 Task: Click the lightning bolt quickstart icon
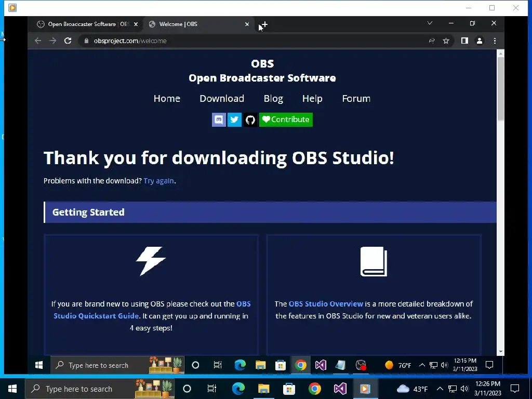(151, 261)
